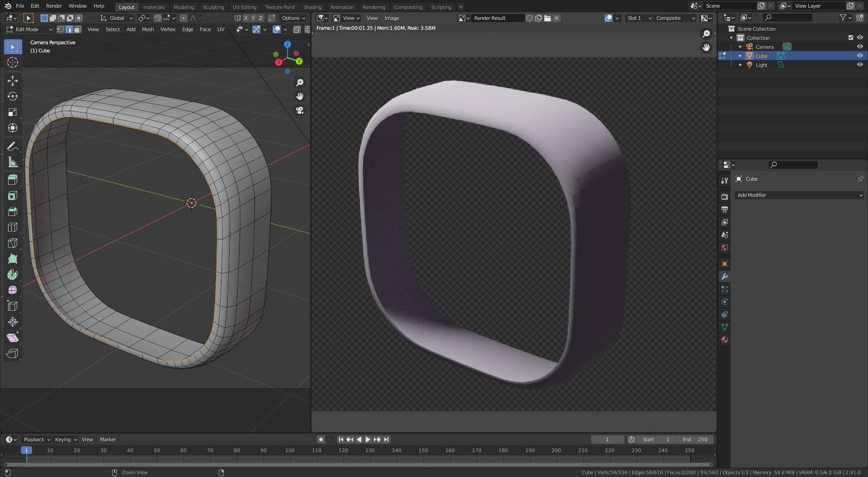Select the Measure tool

13,162
